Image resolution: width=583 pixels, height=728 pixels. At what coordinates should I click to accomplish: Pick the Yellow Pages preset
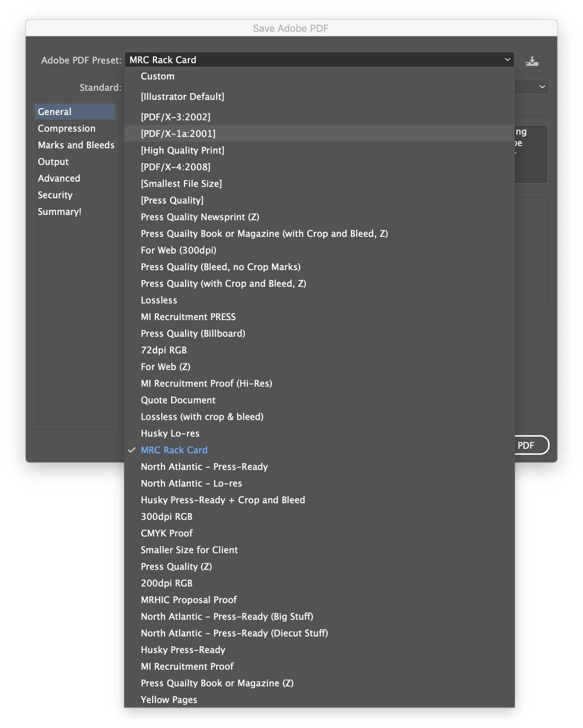320,700
